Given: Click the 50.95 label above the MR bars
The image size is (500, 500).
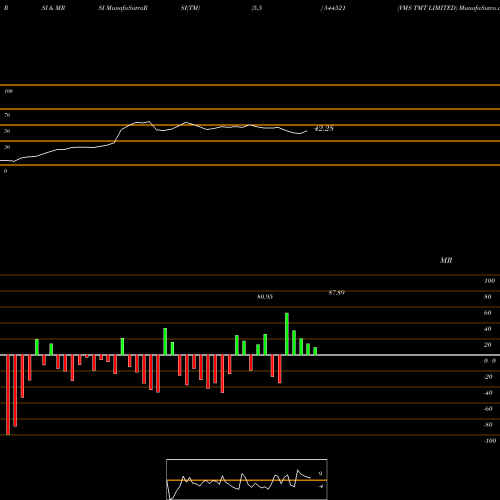Looking at the screenshot, I should coord(265,297).
